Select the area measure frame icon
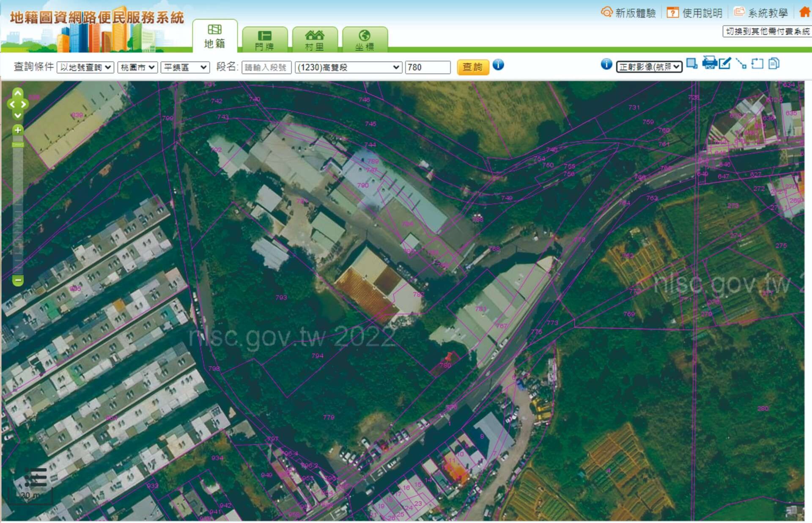 point(757,64)
